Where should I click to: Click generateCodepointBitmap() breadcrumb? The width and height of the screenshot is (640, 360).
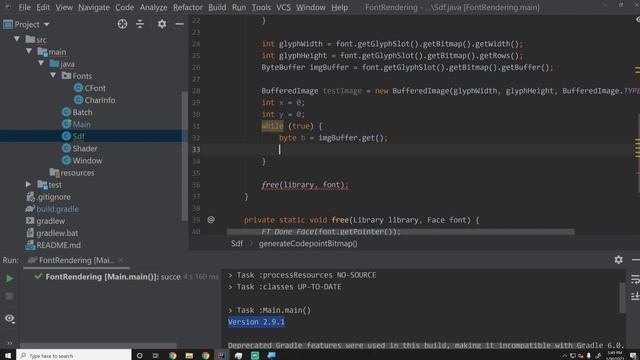click(308, 244)
